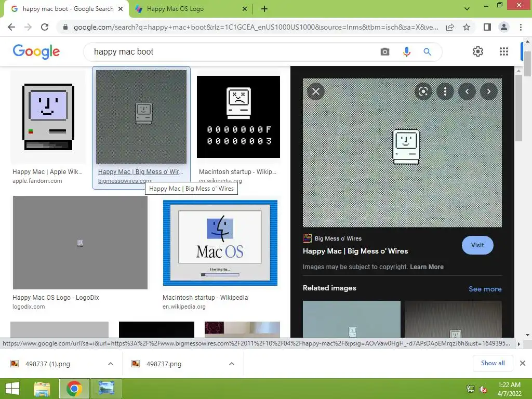Select Happy Mac OS Logo LogoDix thumbnail
Screen dimensions: 532x399
pyautogui.click(x=80, y=243)
